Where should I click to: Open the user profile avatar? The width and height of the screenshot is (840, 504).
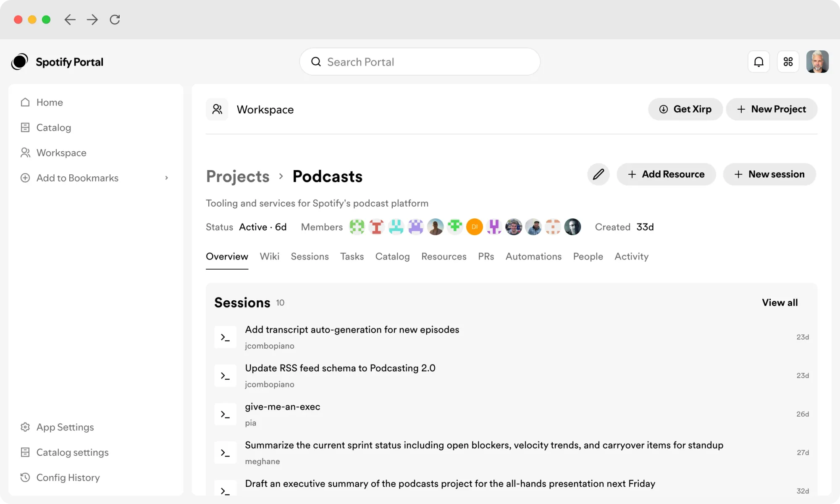[817, 62]
